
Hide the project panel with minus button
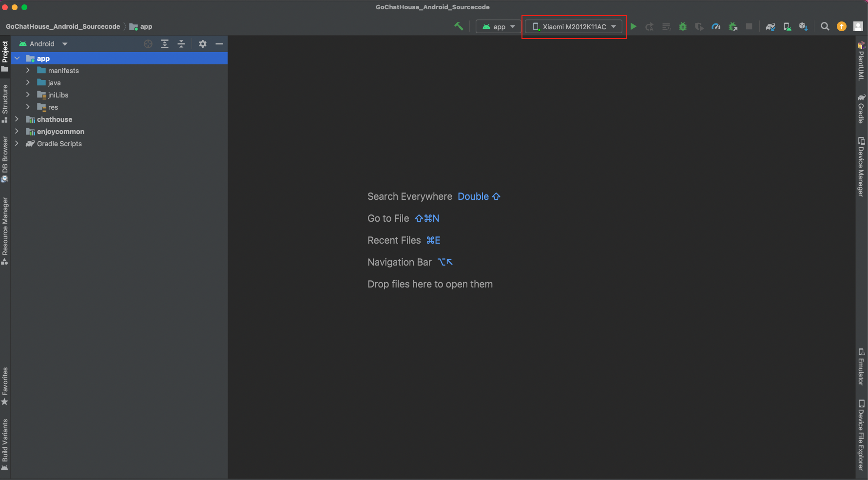point(219,44)
